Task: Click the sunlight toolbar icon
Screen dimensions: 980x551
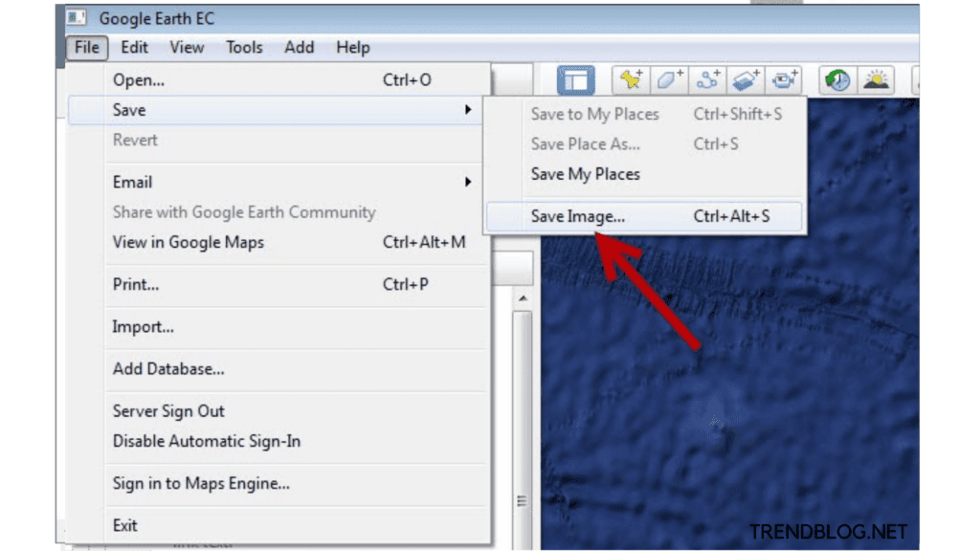Action: point(876,80)
